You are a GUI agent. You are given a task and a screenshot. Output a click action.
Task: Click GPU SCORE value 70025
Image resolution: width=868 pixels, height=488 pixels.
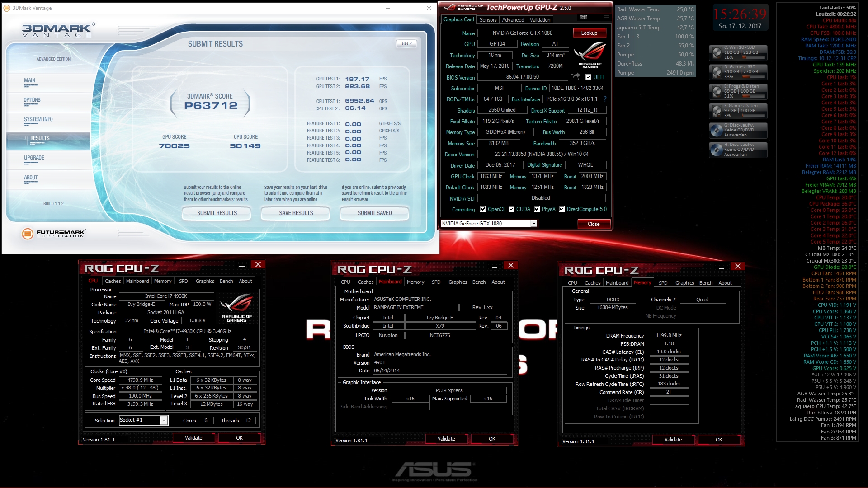[175, 146]
